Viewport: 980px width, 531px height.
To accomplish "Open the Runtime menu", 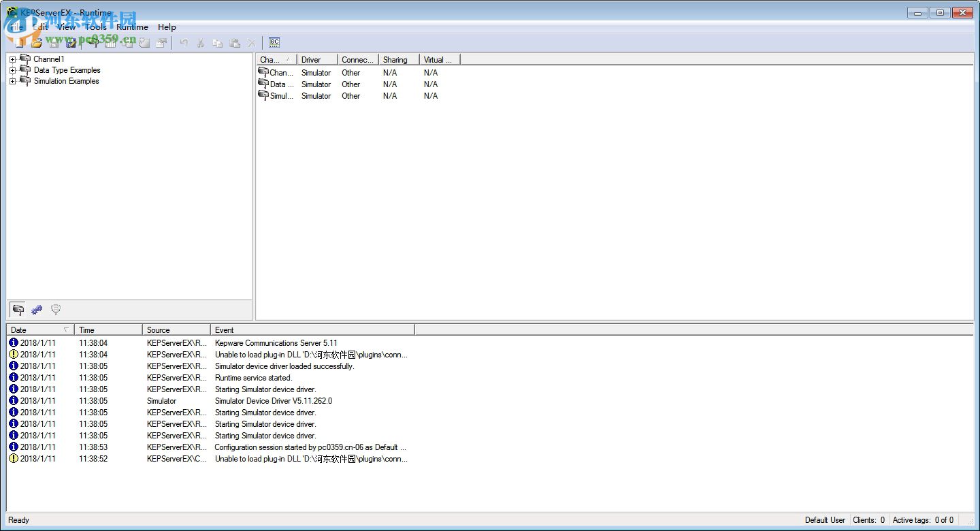I will (x=132, y=27).
